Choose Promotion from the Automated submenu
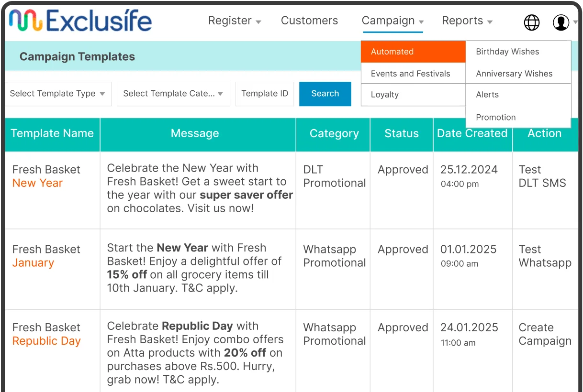 click(496, 117)
